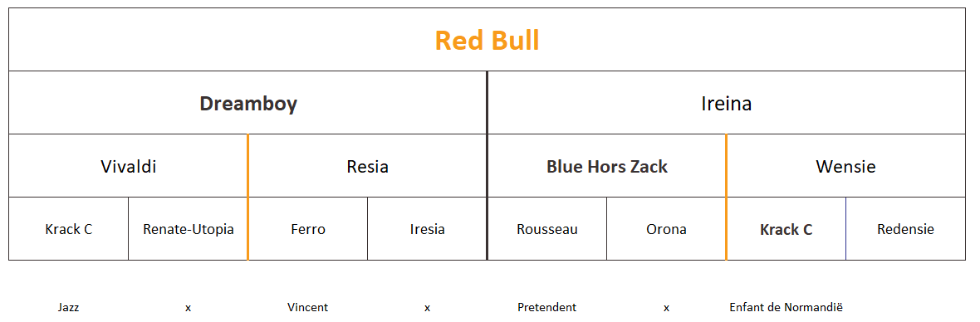Click the Redensie cell
This screenshot has width=980, height=322.
point(905,229)
